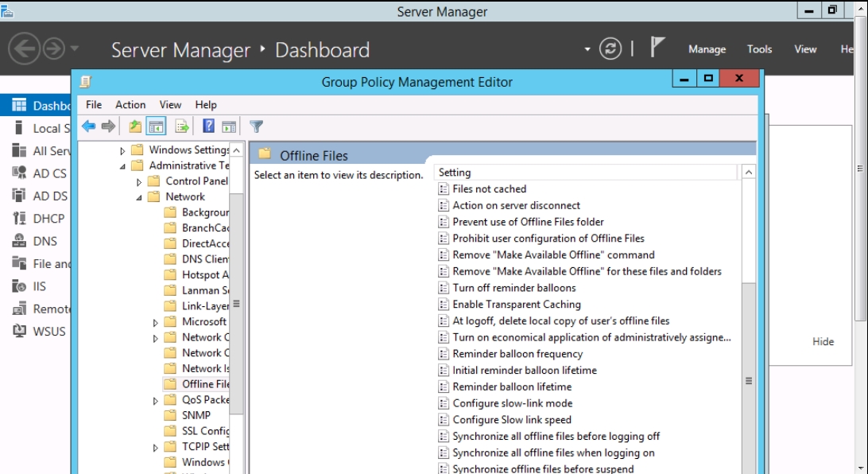Open the Help menu in editor

point(206,105)
